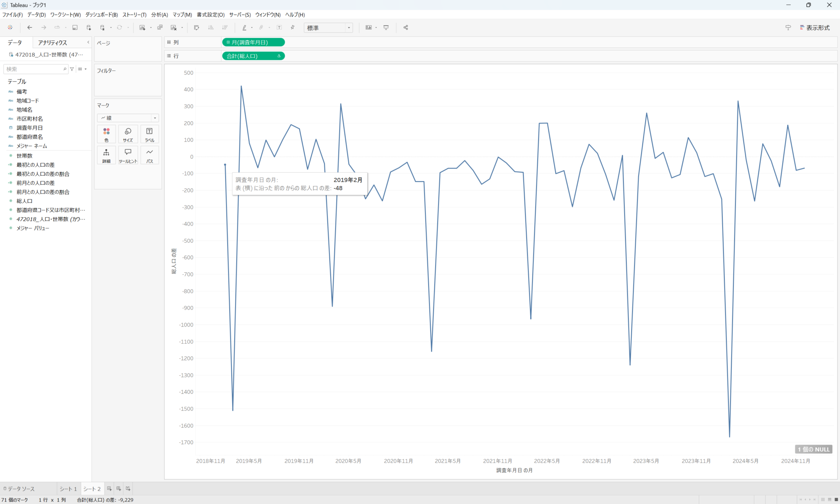Click the share workbook icon
Image resolution: width=840 pixels, height=504 pixels.
coord(406,27)
